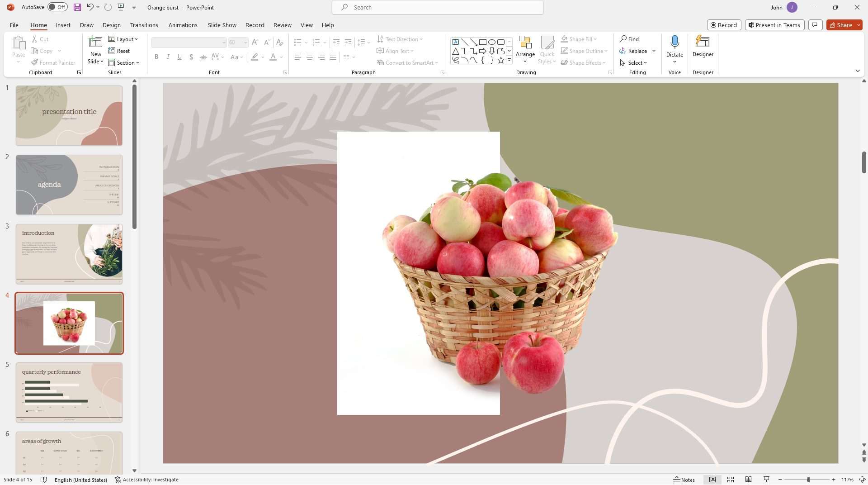Toggle Normal view button in status bar
The height and width of the screenshot is (485, 868).
712,480
